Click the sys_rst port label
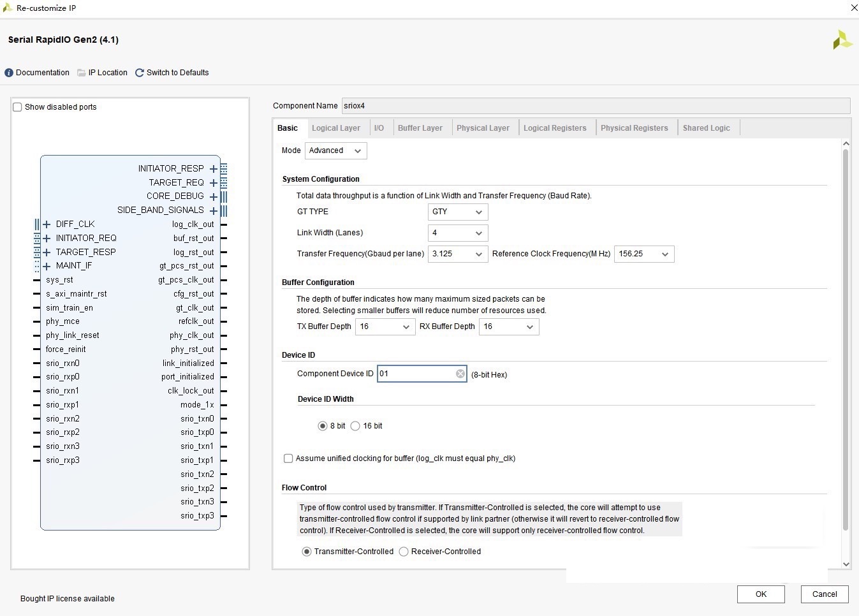Screen dimensions: 859x616 pos(59,280)
